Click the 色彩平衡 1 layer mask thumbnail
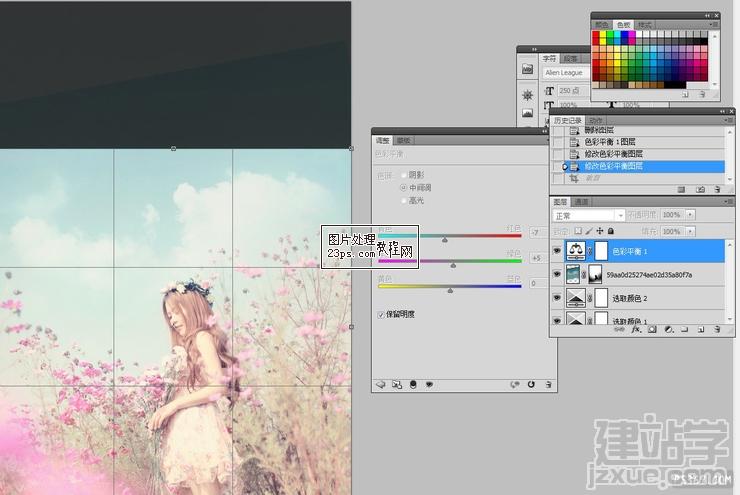Screen dimensions: 740x495 tap(601, 251)
